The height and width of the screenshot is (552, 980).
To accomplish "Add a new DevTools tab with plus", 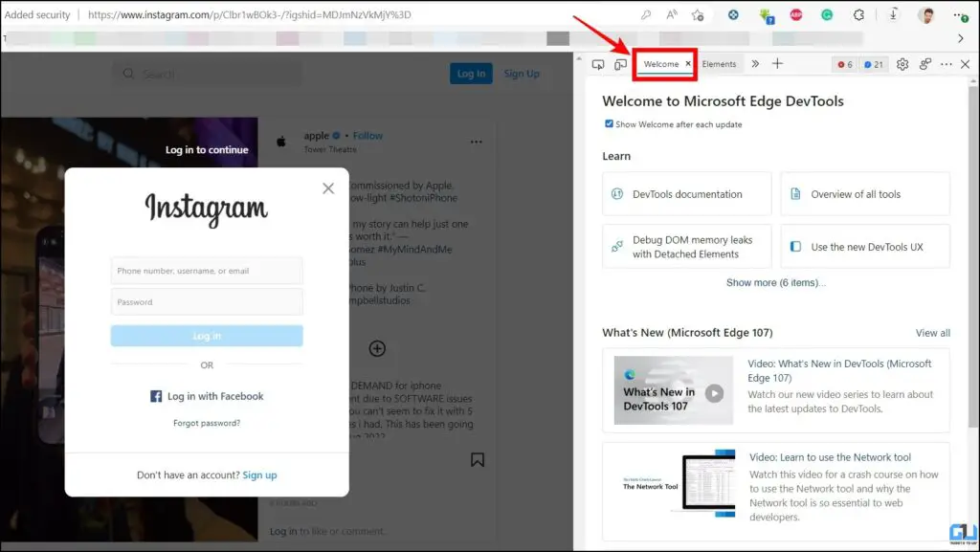I will [777, 64].
